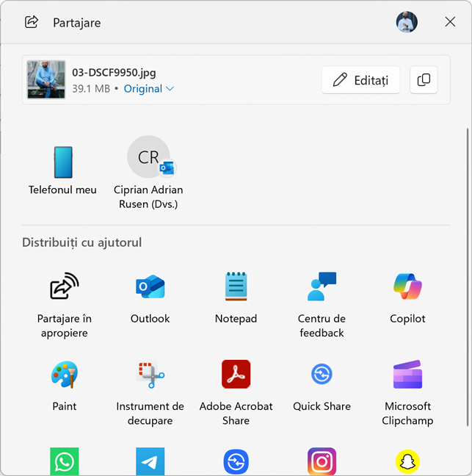The width and height of the screenshot is (472, 476).
Task: Share to Instagram
Action: (x=322, y=462)
